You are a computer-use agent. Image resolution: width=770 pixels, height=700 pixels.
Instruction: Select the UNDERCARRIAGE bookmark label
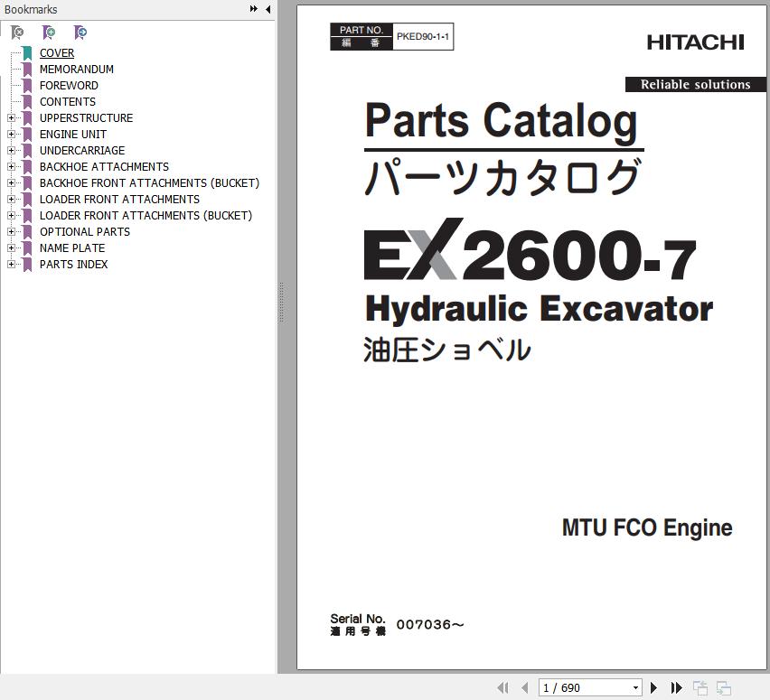(x=82, y=150)
